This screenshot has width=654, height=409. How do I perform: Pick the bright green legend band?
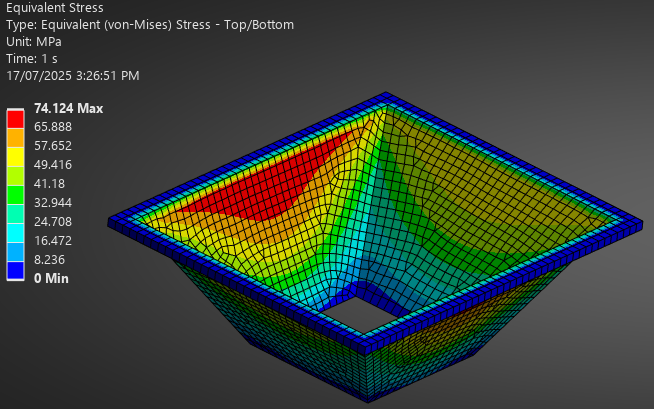(x=15, y=195)
